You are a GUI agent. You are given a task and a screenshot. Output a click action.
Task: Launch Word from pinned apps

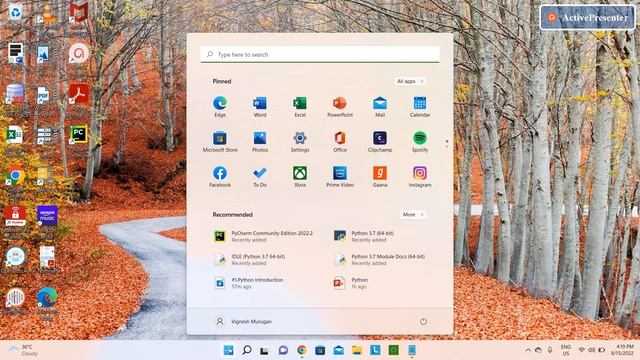click(260, 107)
